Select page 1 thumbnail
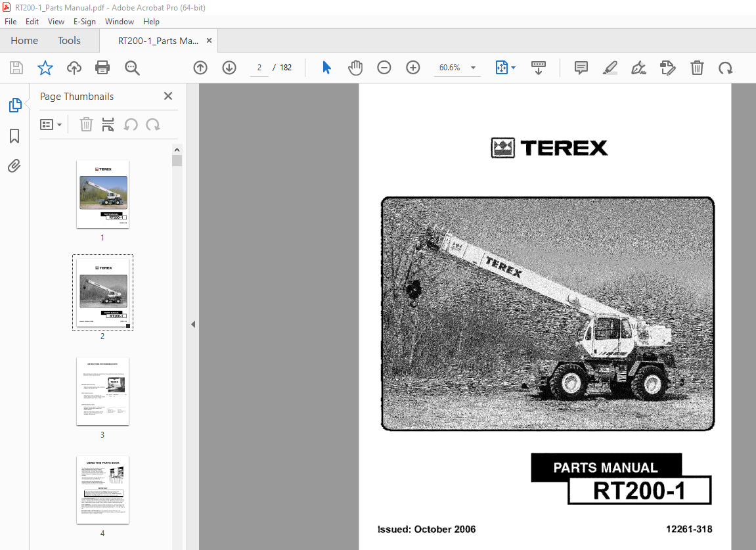 pyautogui.click(x=102, y=194)
